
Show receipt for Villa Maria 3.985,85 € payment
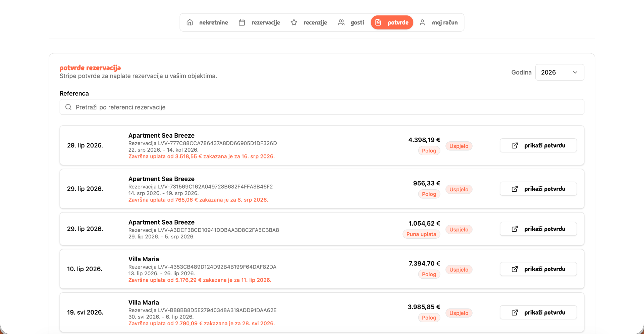(538, 312)
